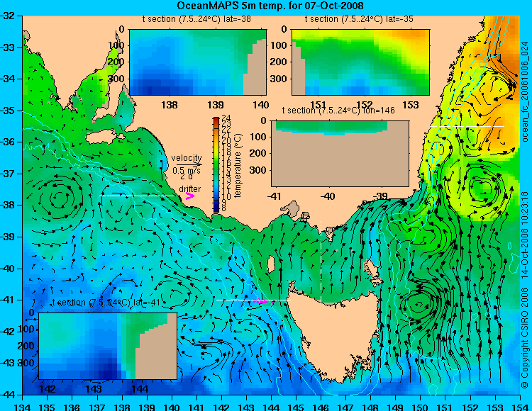The width and height of the screenshot is (532, 411).
Task: Click the velocity legend label
Action: 187,158
